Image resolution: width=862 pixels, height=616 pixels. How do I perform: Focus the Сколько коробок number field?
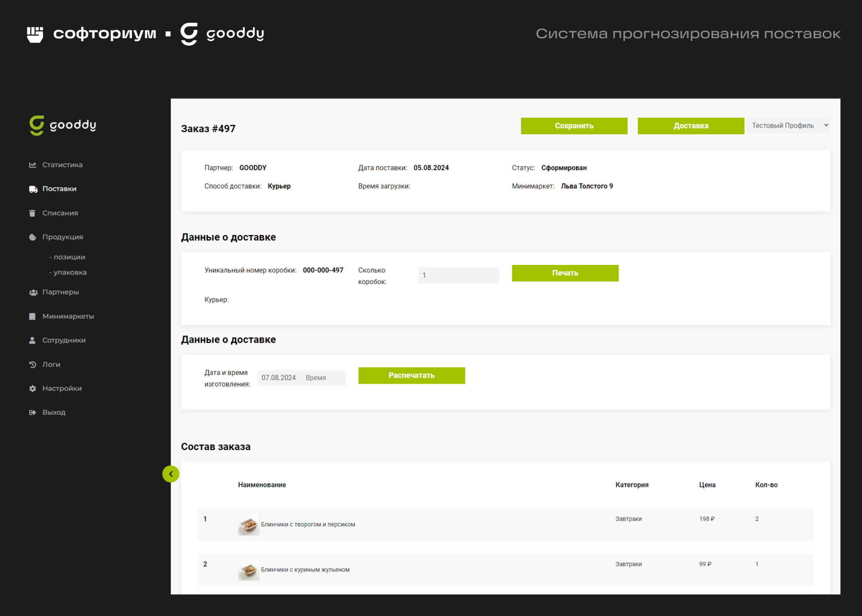[x=458, y=275]
